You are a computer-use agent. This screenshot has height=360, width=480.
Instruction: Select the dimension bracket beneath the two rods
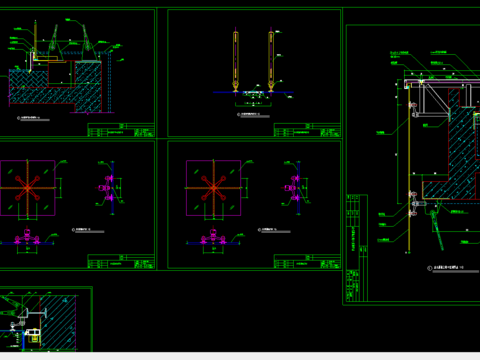(x=253, y=105)
